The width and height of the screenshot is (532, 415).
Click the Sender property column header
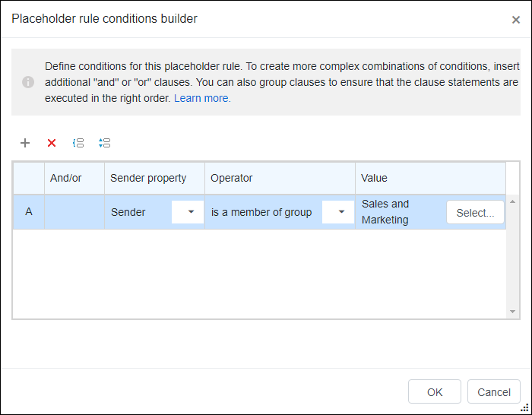(x=154, y=178)
